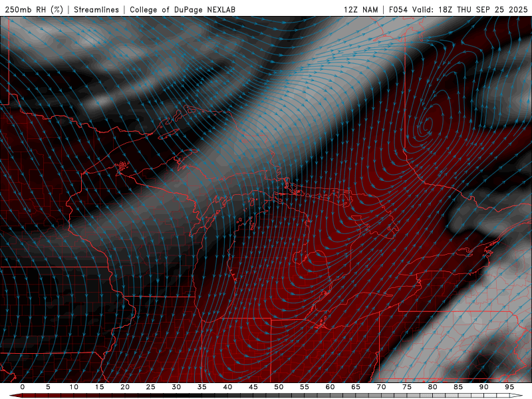Click the "55" label on the color scale
This screenshot has height=399, width=532.
[305, 387]
